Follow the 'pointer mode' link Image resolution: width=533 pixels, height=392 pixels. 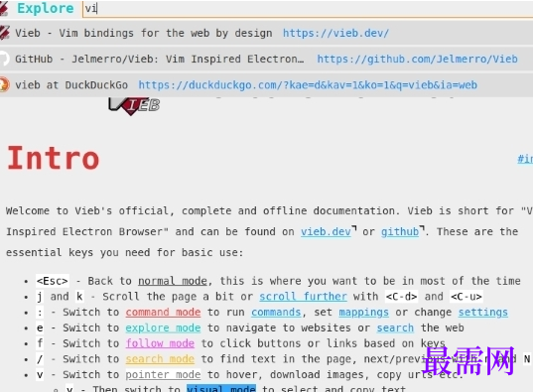(x=163, y=375)
